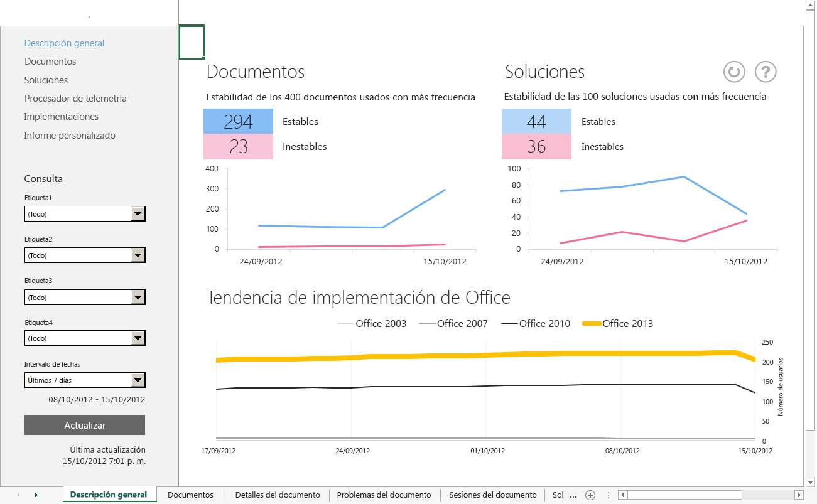
Task: Click Office 2003 legend entry
Action: pos(372,324)
